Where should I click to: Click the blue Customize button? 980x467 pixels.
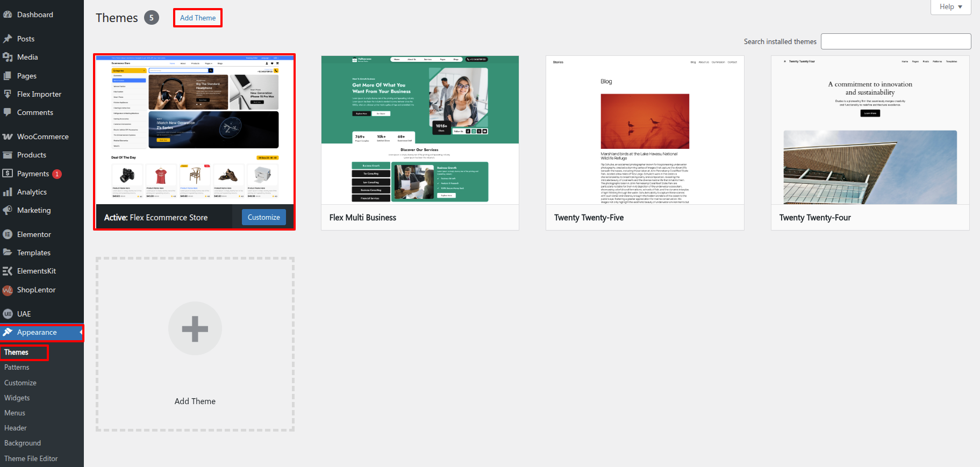point(264,217)
